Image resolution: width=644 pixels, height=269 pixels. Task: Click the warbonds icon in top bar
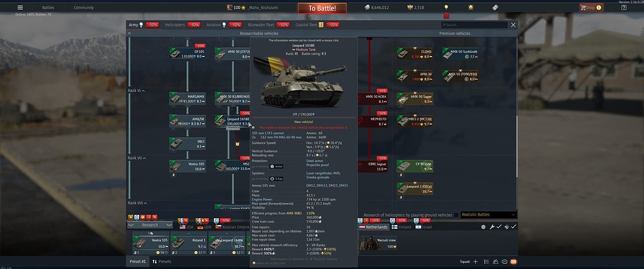(x=471, y=7)
